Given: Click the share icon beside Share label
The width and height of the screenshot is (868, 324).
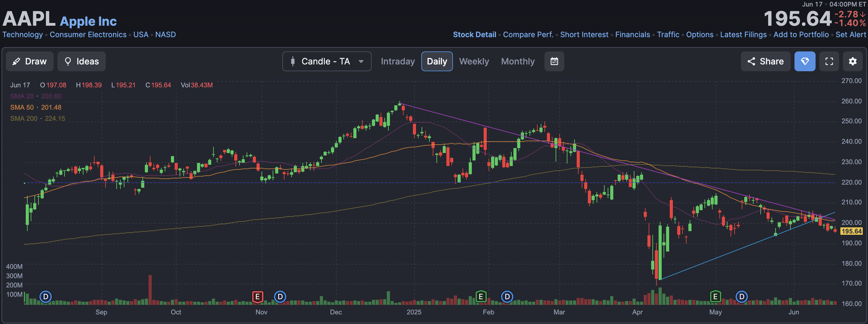Looking at the screenshot, I should (751, 61).
